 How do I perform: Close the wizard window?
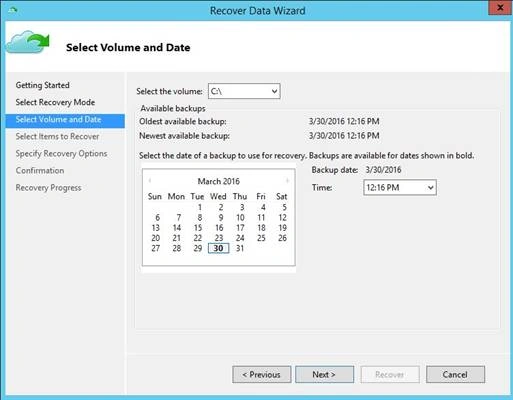coord(500,8)
